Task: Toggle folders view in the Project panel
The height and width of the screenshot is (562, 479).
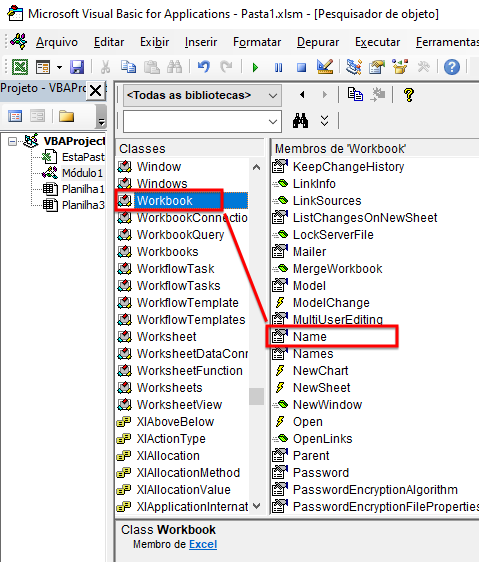Action: pos(66,116)
